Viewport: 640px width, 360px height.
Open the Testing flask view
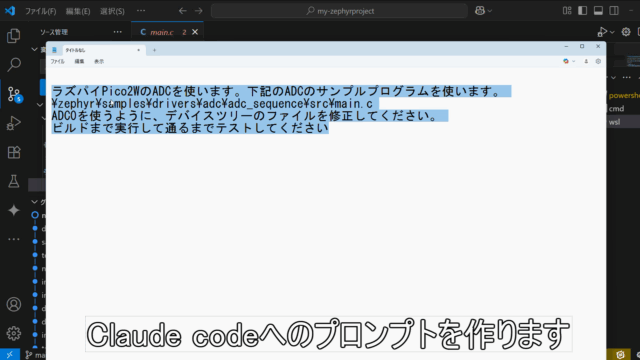pyautogui.click(x=13, y=181)
